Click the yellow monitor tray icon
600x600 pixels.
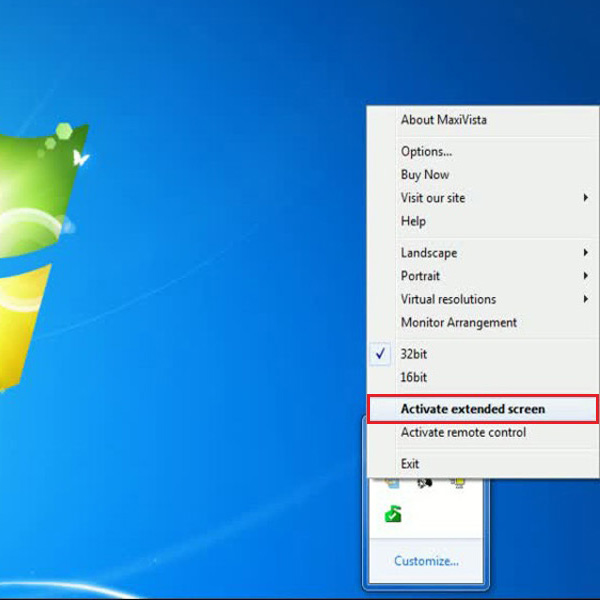coord(458,483)
